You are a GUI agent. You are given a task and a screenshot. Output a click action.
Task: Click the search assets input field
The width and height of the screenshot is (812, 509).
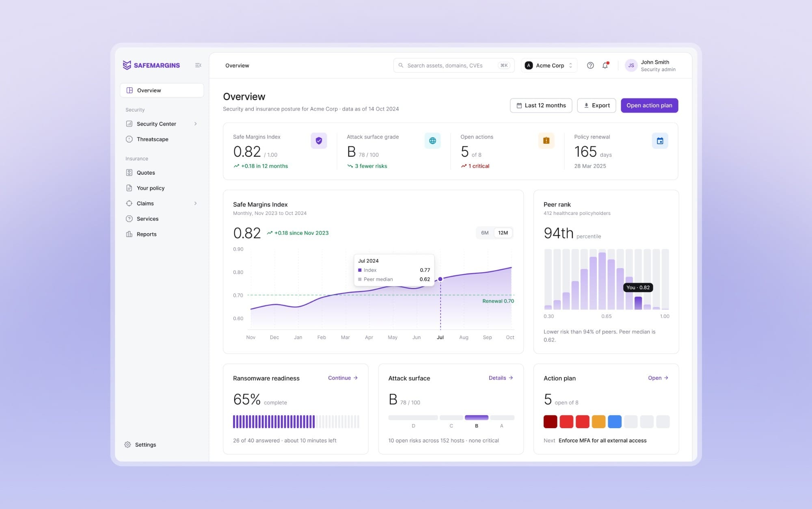pos(454,65)
